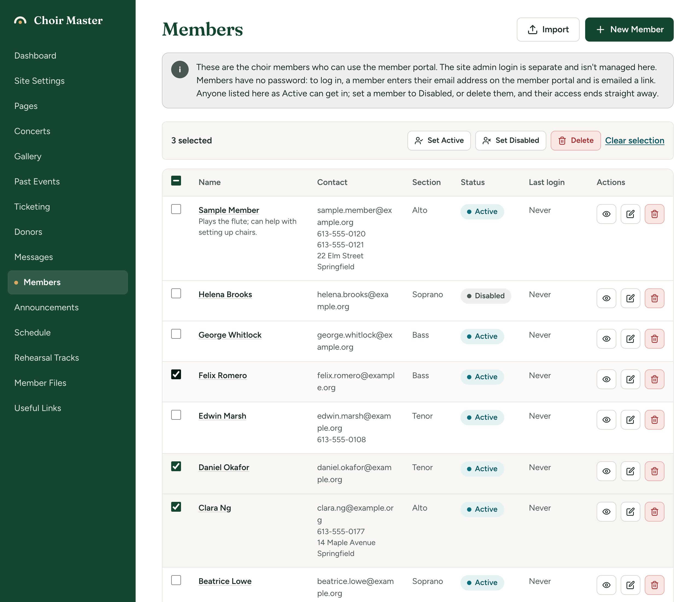
Task: Navigate to Ticketing section
Action: click(x=68, y=207)
